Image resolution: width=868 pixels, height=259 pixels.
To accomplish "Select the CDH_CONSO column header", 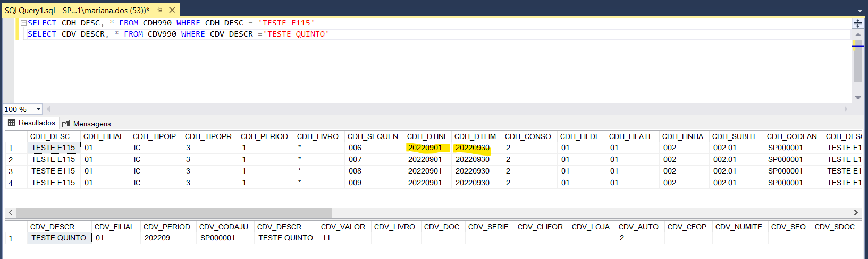I will click(529, 136).
